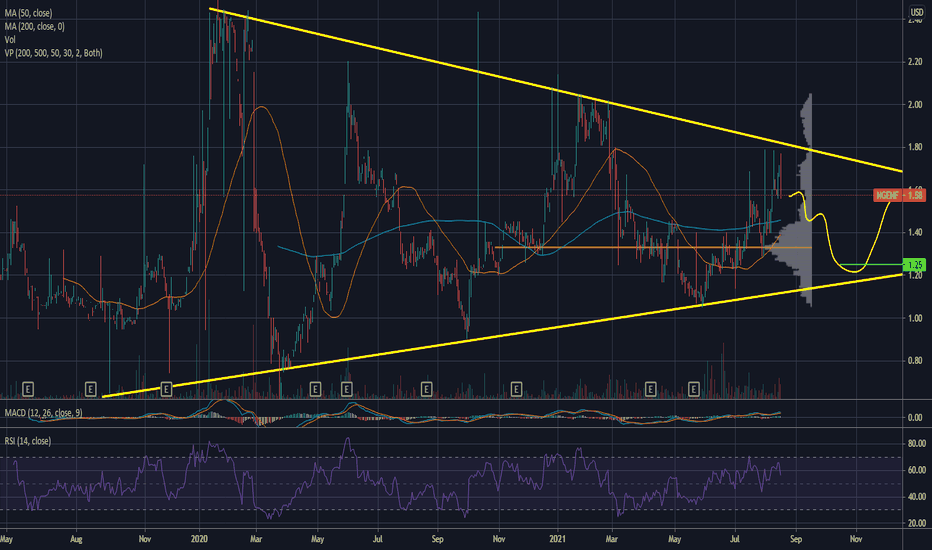The image size is (932, 550).
Task: Open the earnings marker between Mar and May 2021
Action: [x=650, y=389]
